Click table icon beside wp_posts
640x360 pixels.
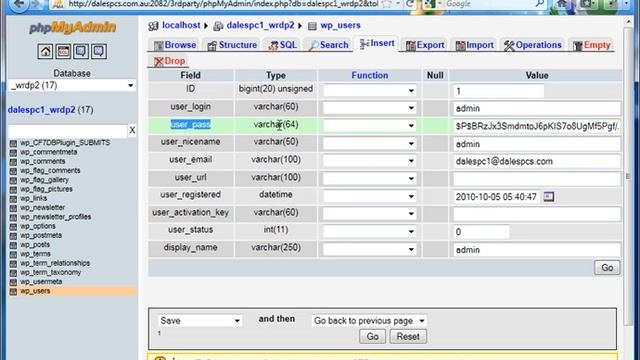(x=13, y=245)
